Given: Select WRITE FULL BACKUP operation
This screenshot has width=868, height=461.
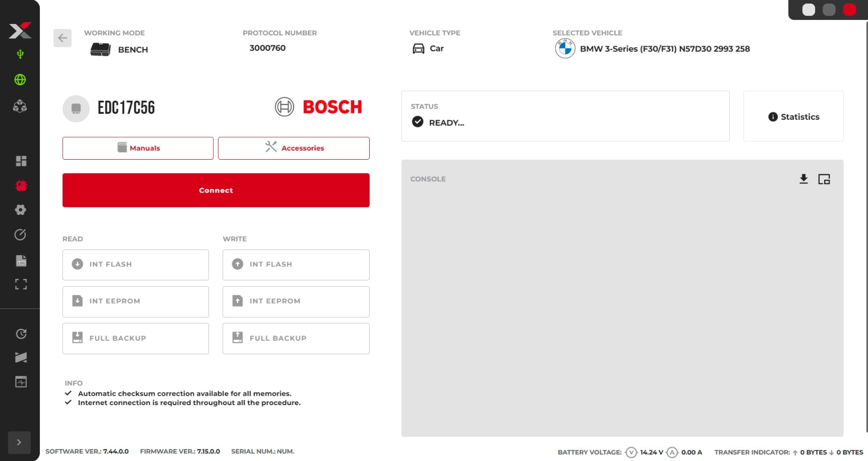Looking at the screenshot, I should [295, 338].
